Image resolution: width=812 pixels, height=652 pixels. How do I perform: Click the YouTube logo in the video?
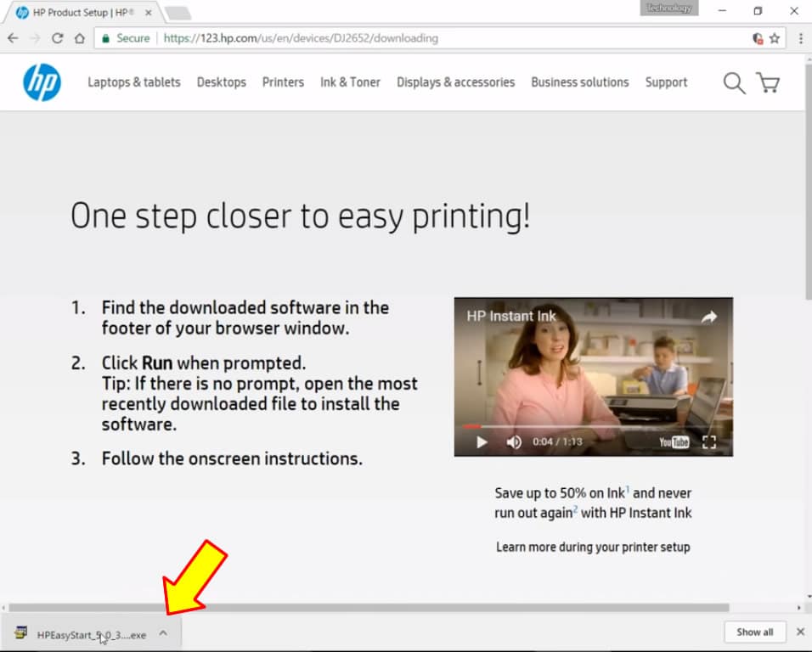tap(674, 442)
